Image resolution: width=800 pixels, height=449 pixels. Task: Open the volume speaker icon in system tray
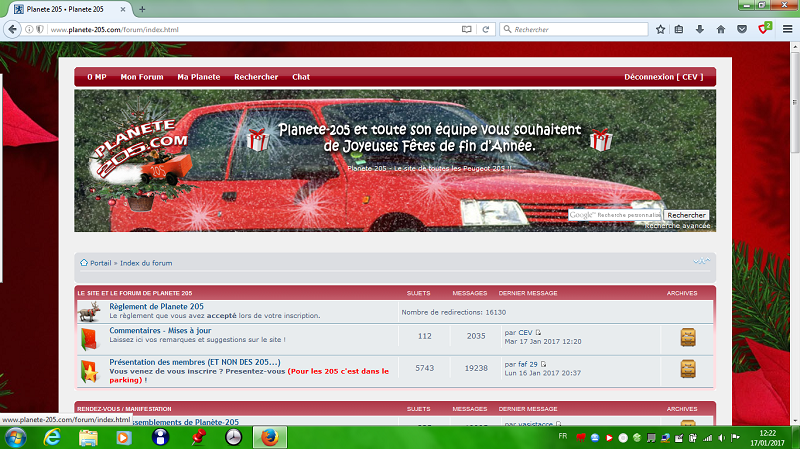721,438
